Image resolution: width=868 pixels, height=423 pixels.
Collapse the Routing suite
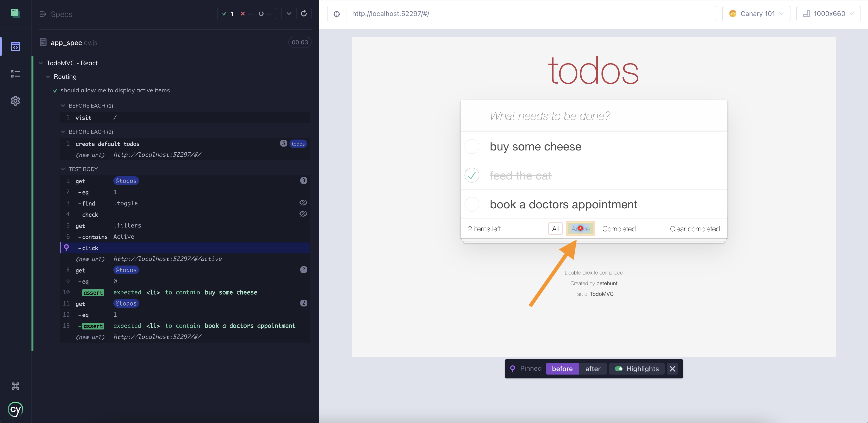click(48, 77)
